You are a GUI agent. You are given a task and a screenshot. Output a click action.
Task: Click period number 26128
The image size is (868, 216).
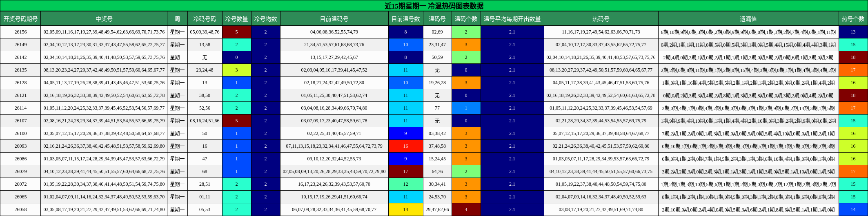point(20,83)
